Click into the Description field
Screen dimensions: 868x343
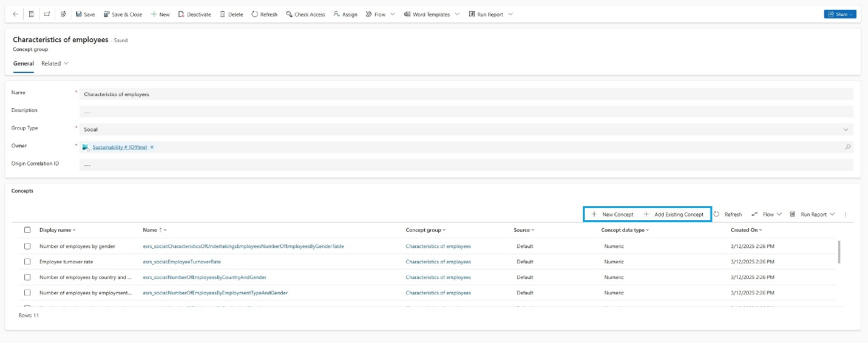[x=466, y=112]
